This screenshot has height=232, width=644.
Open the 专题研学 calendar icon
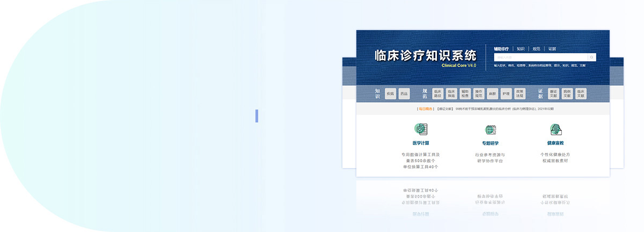(491, 129)
